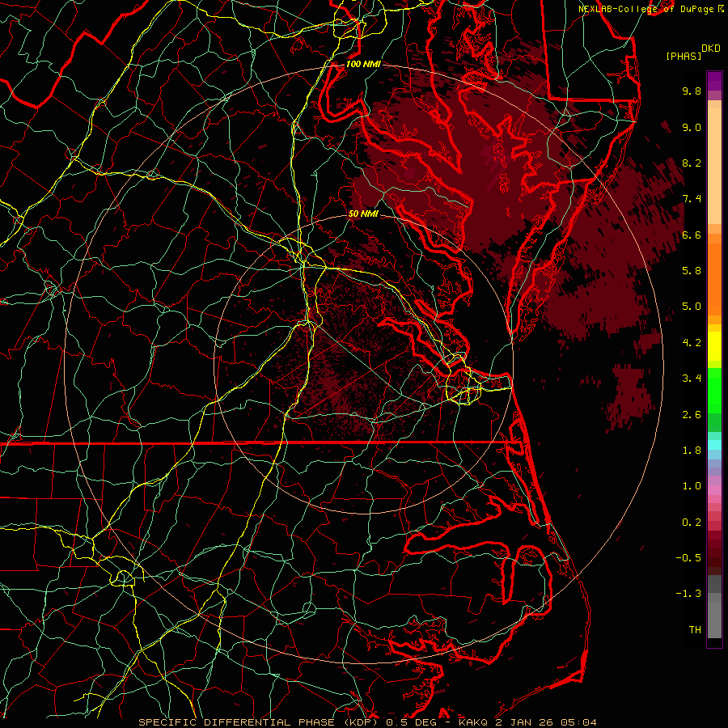
Task: Select the 8.2 legend scale value
Action: 692,163
